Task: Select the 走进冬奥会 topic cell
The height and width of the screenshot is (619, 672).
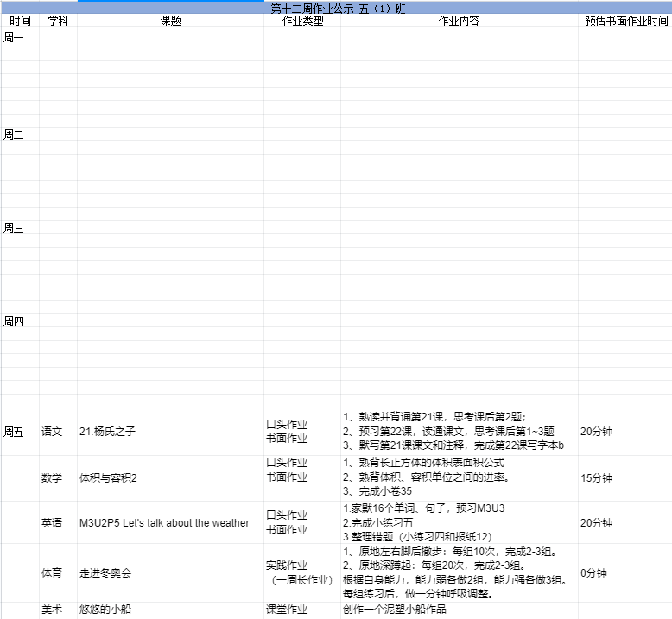Action: 105,572
